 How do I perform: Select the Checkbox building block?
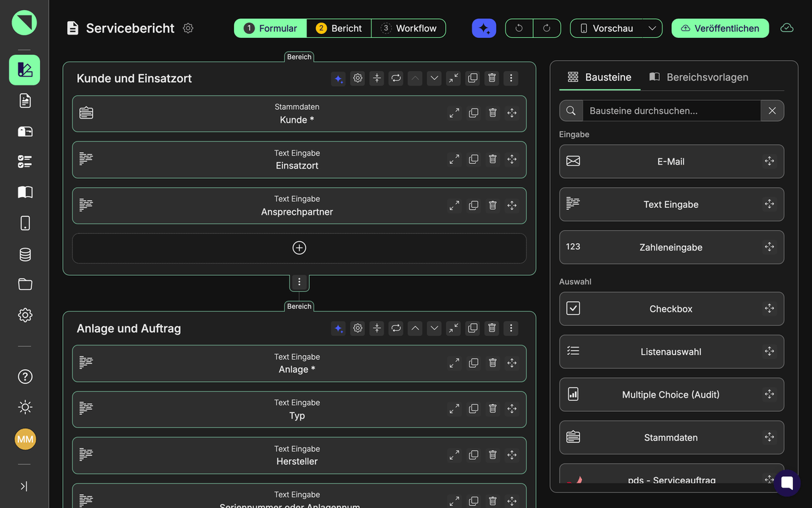(671, 309)
